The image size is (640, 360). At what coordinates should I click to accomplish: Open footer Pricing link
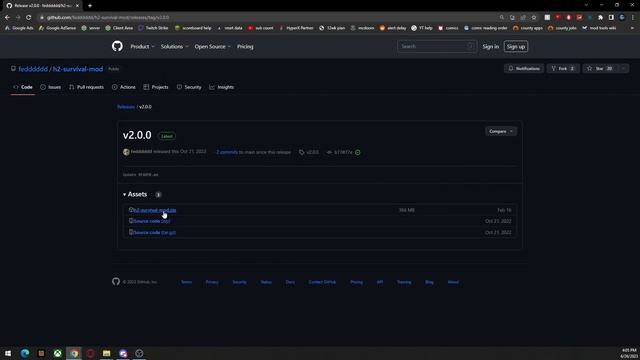[x=356, y=282]
